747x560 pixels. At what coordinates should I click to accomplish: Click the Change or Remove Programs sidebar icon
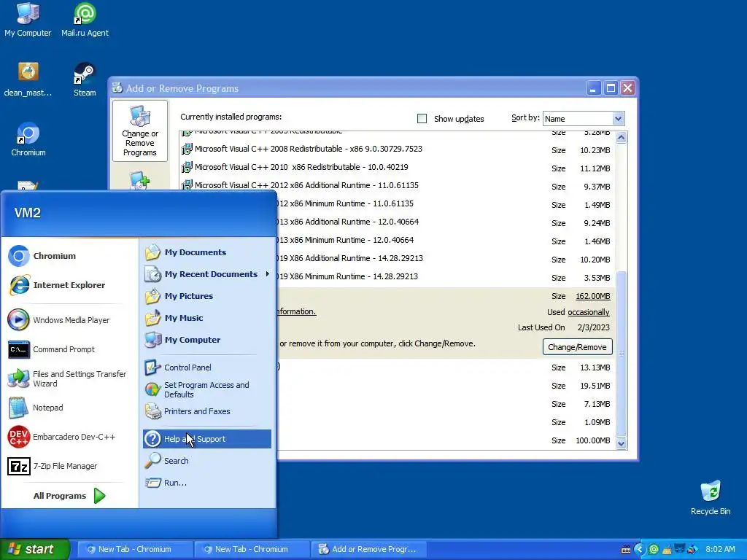pyautogui.click(x=139, y=131)
